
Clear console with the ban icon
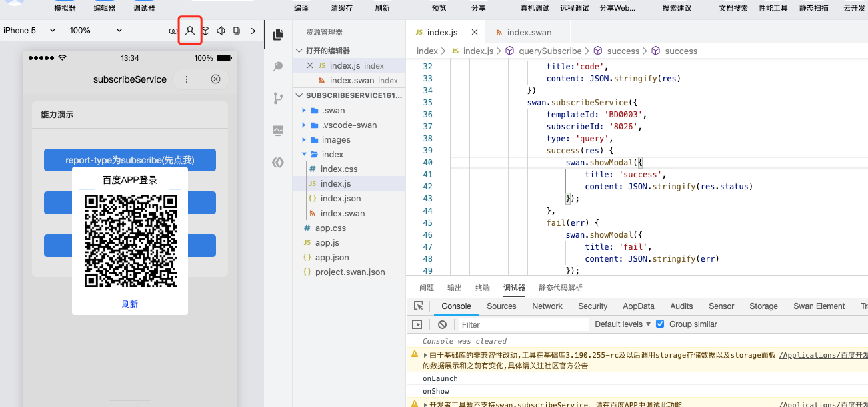(443, 324)
